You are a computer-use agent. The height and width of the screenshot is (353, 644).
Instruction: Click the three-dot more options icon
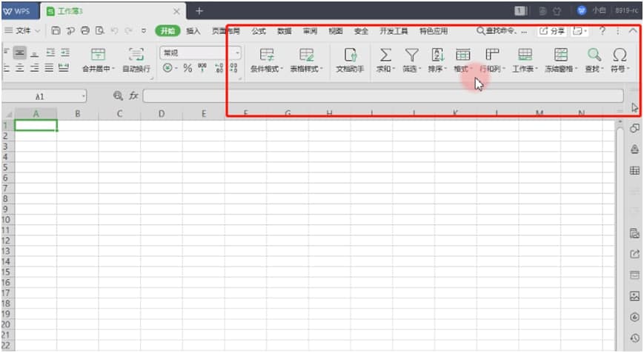coord(618,31)
